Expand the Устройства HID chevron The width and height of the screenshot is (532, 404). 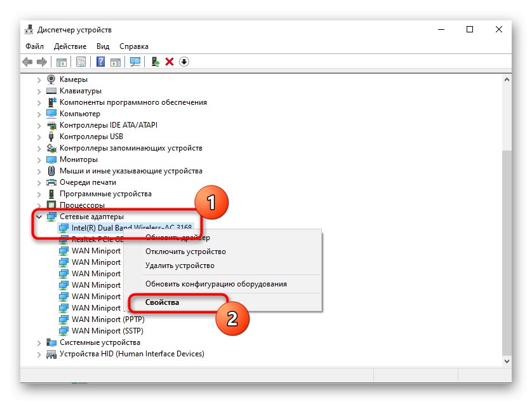39,354
